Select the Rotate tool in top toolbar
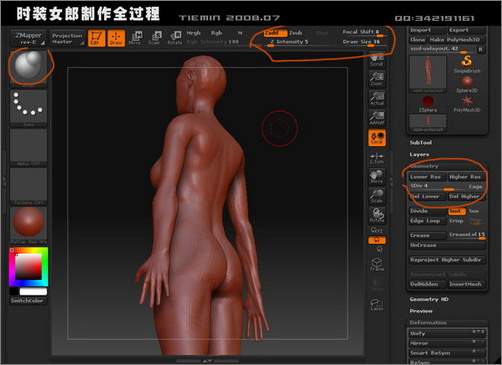The image size is (502, 365). tap(175, 38)
